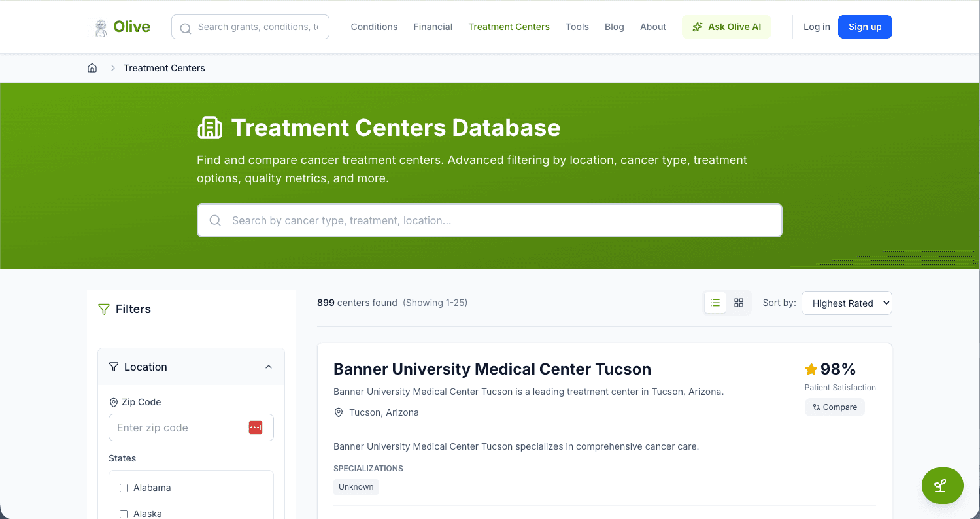Image resolution: width=980 pixels, height=519 pixels.
Task: Open the About page
Action: [653, 27]
